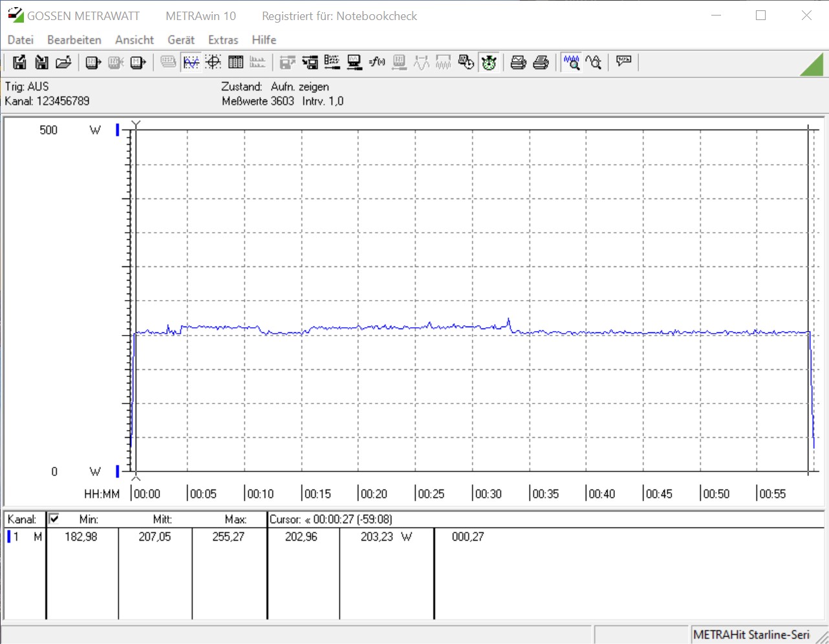The image size is (829, 644).
Task: Click the blue marker at 0 W axis
Action: click(118, 471)
